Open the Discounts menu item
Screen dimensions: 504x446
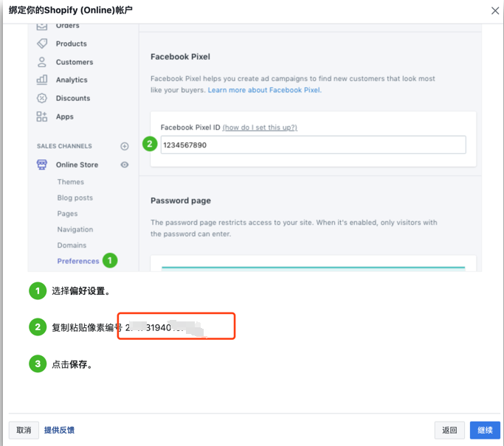tap(73, 98)
